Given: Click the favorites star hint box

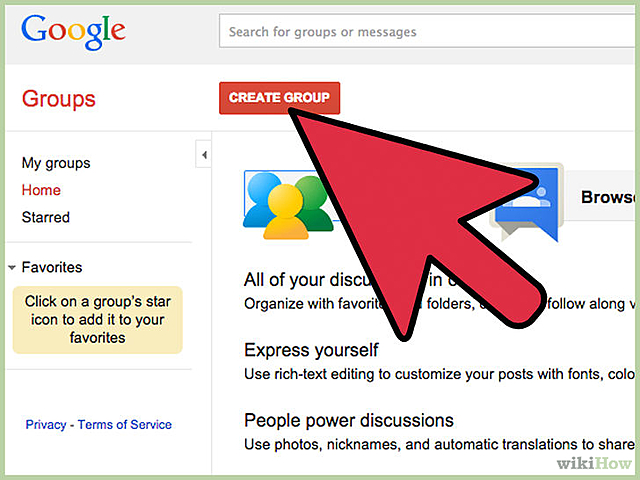Looking at the screenshot, I should 98,320.
